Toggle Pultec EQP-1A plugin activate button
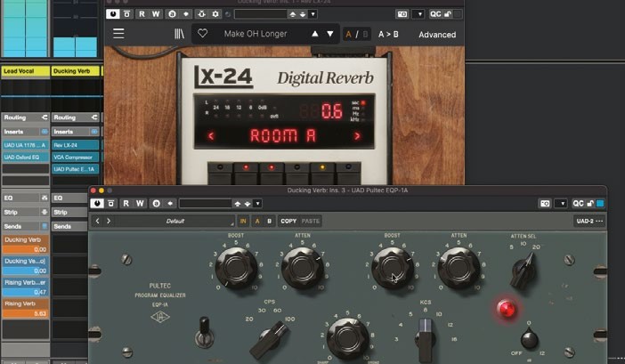The height and width of the screenshot is (364, 625). tap(97, 204)
